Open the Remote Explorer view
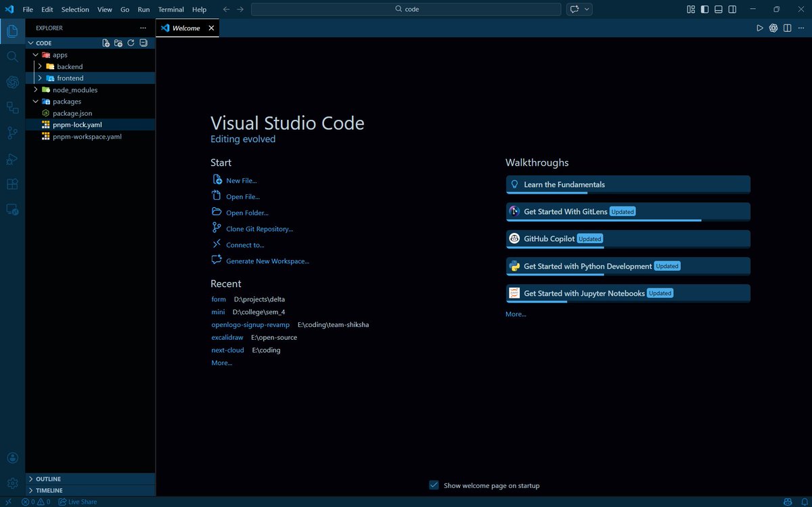This screenshot has width=812, height=507. (x=12, y=210)
